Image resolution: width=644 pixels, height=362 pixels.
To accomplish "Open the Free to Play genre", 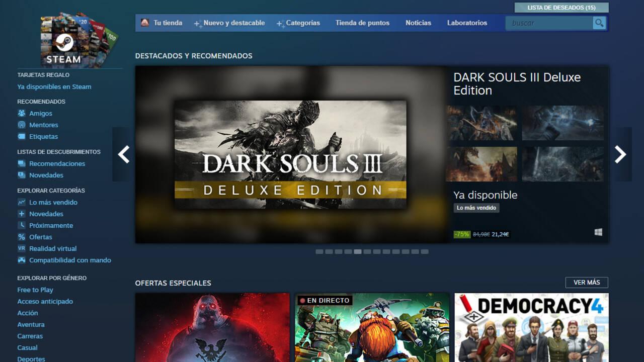I will pos(35,290).
